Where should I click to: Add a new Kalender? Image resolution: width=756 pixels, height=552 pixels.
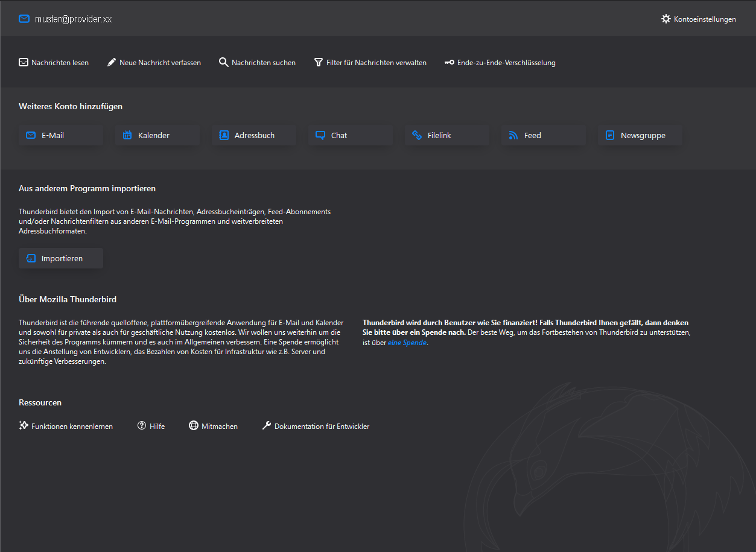coord(157,135)
